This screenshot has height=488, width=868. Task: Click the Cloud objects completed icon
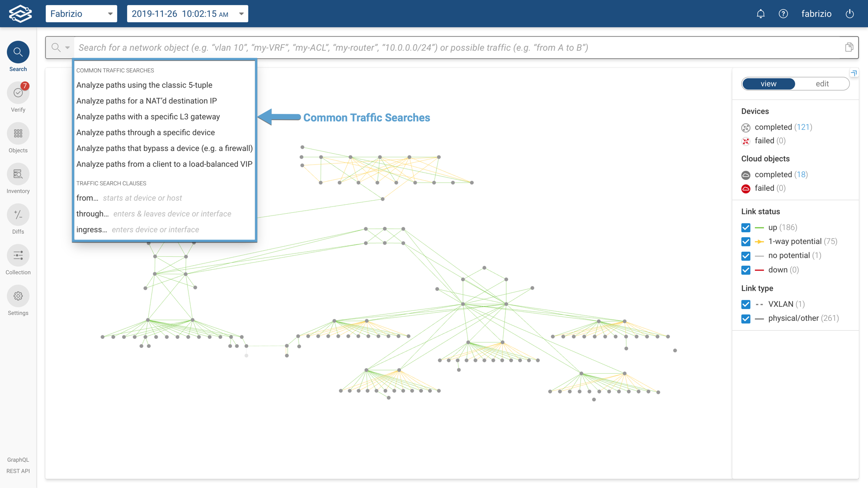tap(746, 175)
